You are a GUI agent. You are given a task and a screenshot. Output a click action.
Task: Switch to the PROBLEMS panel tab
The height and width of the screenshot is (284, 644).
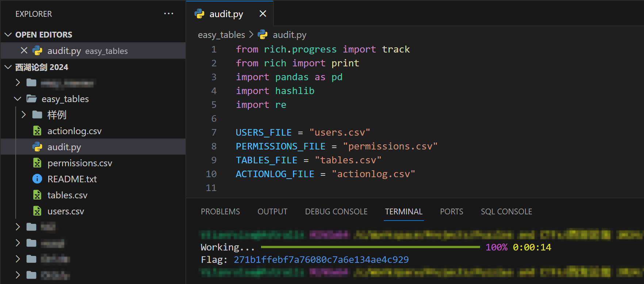coord(220,212)
